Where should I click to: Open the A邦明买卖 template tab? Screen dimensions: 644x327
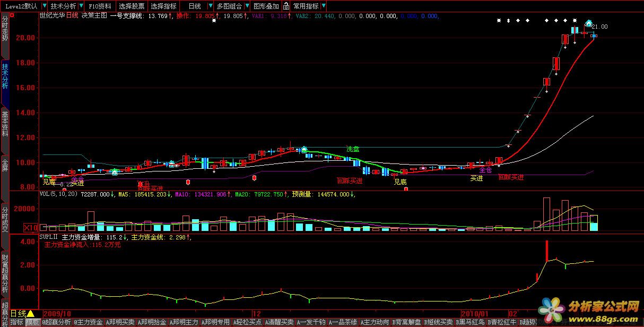pyautogui.click(x=120, y=322)
